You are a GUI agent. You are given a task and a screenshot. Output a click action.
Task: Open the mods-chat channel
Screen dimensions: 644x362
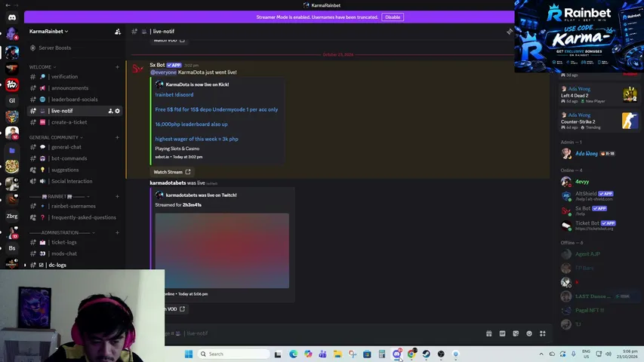[x=75, y=253]
